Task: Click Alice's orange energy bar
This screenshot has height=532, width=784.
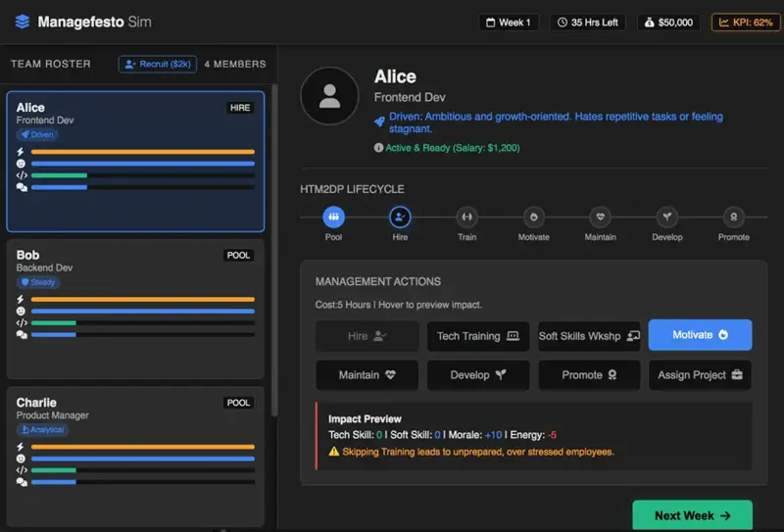Action: click(x=142, y=152)
